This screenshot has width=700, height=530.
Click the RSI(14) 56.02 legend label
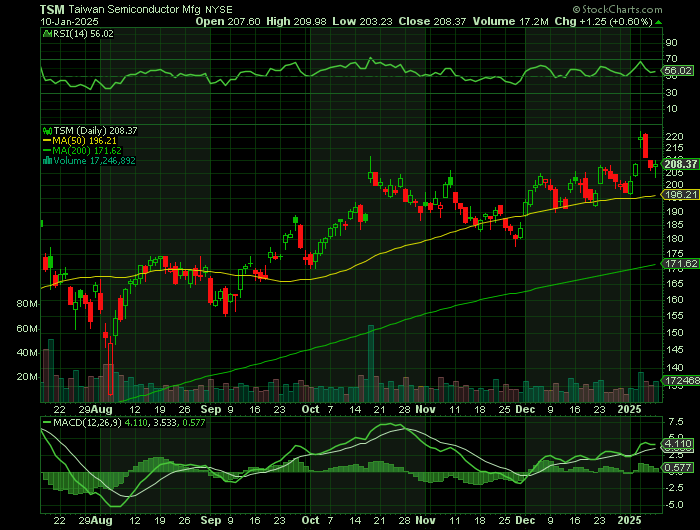pos(83,33)
